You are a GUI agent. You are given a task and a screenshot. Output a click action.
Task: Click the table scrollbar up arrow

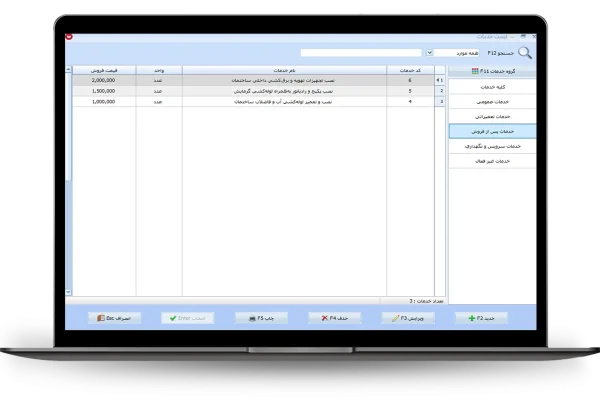click(68, 69)
